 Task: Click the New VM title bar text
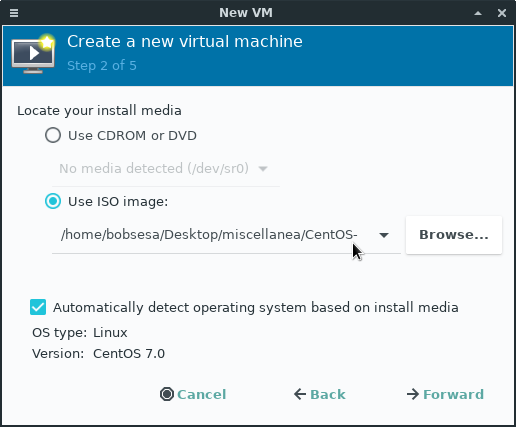pos(246,13)
